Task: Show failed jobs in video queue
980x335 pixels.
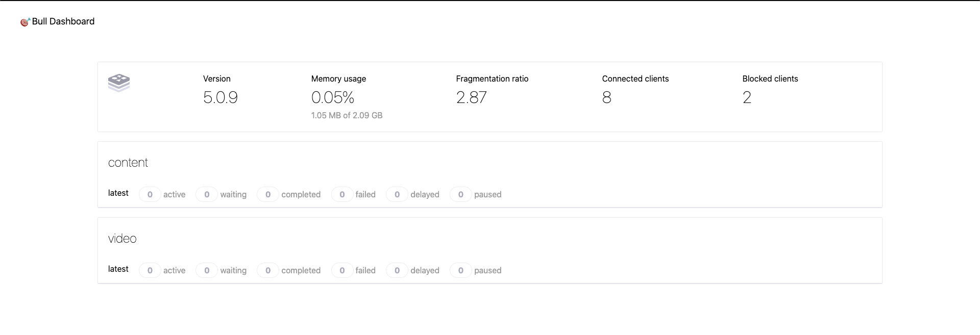Action: coord(354,270)
